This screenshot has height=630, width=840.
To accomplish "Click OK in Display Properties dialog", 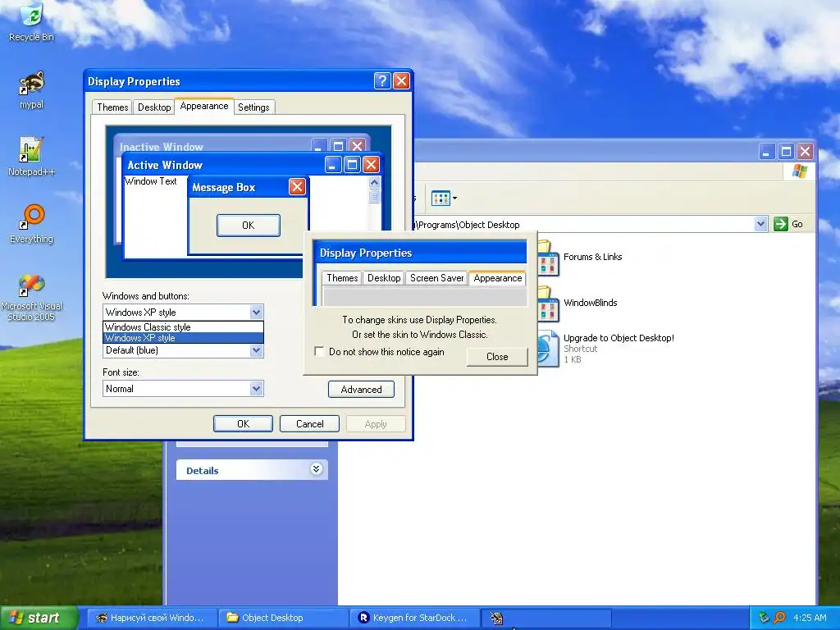I will point(243,424).
